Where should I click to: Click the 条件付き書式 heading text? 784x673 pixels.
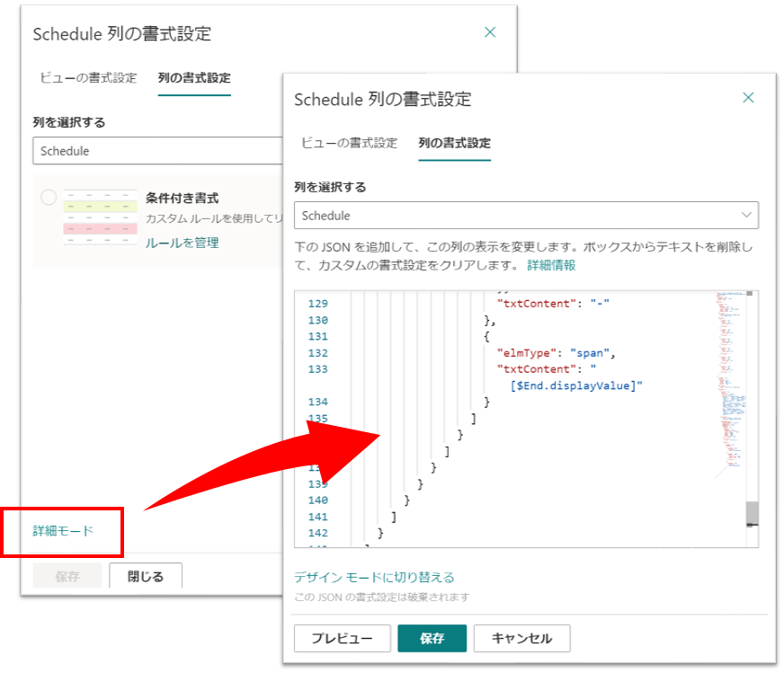182,199
